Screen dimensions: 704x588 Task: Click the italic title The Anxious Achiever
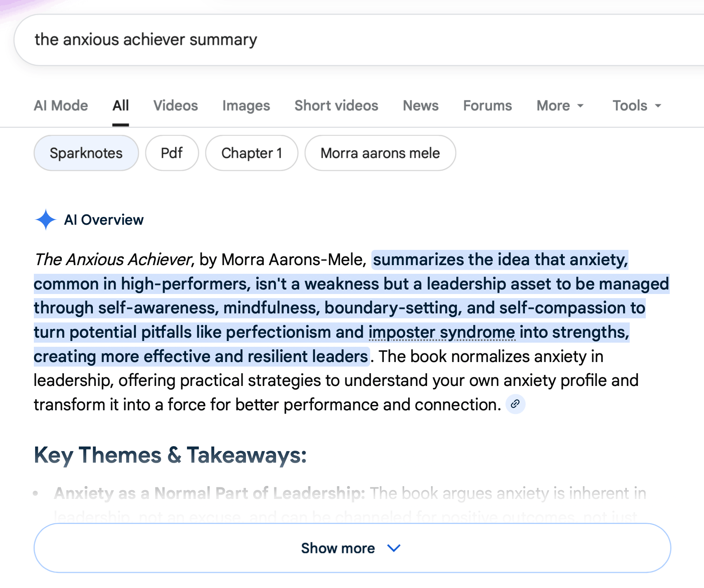click(x=113, y=260)
